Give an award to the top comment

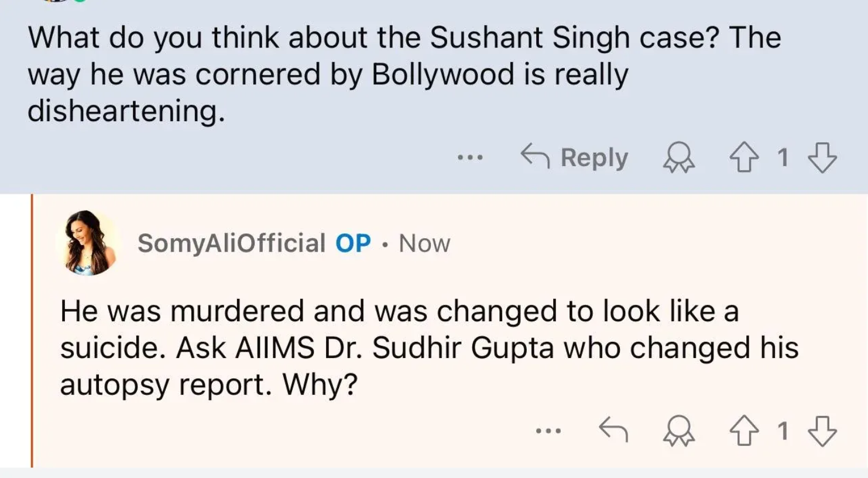tap(679, 157)
